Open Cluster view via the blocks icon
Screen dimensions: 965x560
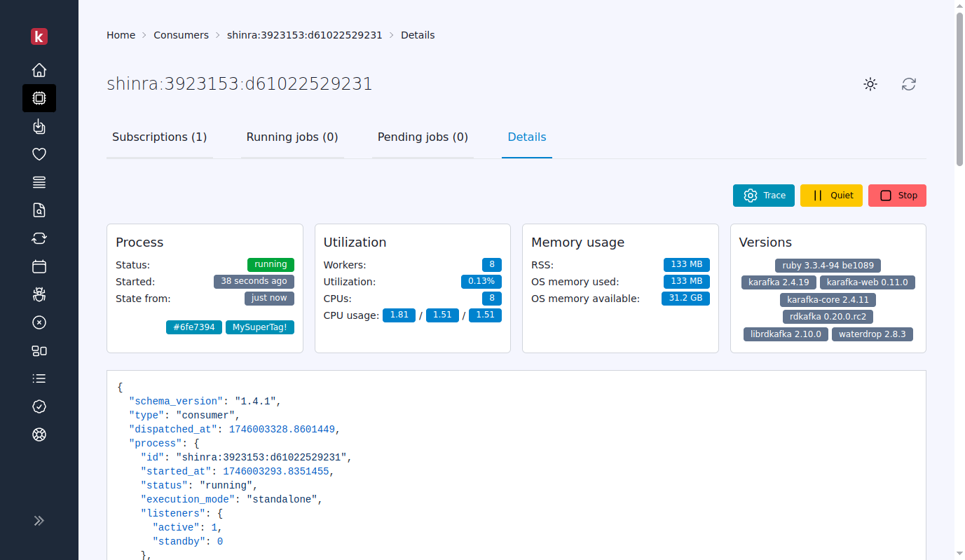[x=39, y=350]
